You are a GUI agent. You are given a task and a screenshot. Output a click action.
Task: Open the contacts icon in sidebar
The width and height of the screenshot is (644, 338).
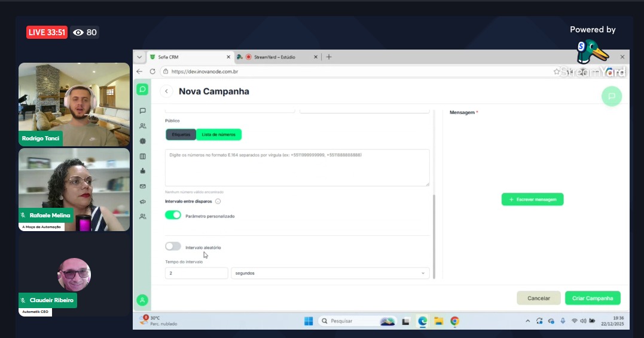pyautogui.click(x=142, y=126)
